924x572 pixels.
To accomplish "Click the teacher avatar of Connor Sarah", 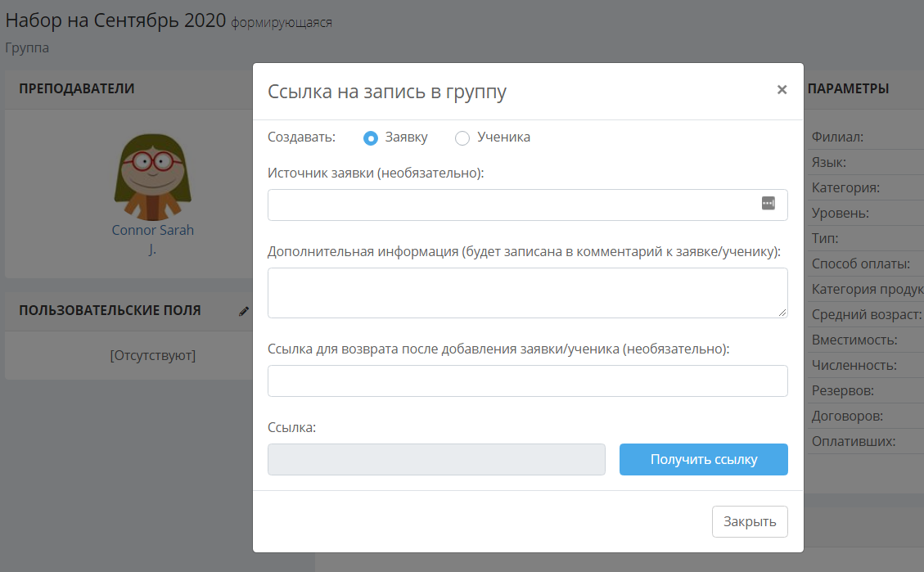I will point(152,177).
